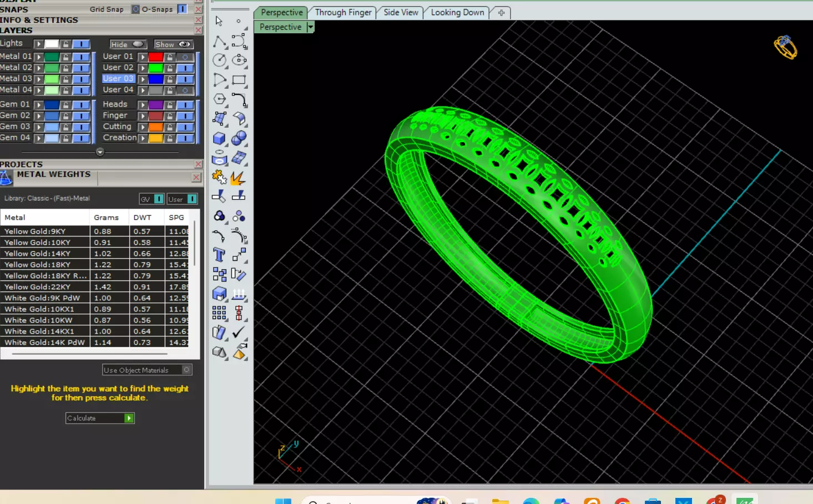
Task: Select the surface from corner points tool
Action: pos(219,118)
